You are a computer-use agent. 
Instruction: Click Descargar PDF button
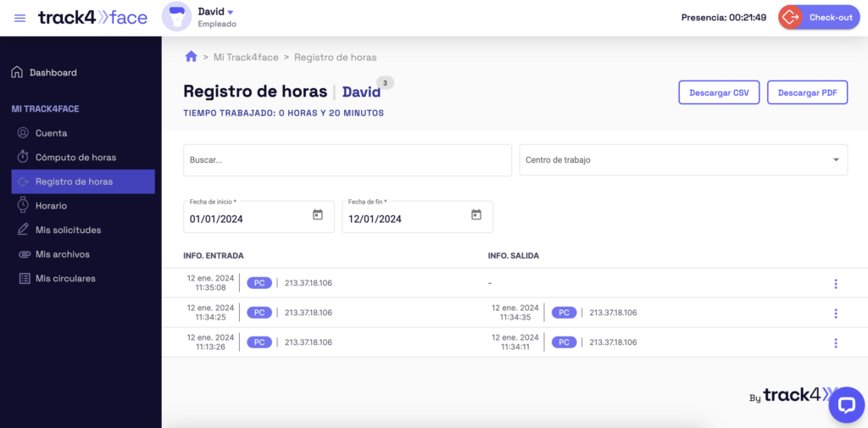pyautogui.click(x=807, y=92)
